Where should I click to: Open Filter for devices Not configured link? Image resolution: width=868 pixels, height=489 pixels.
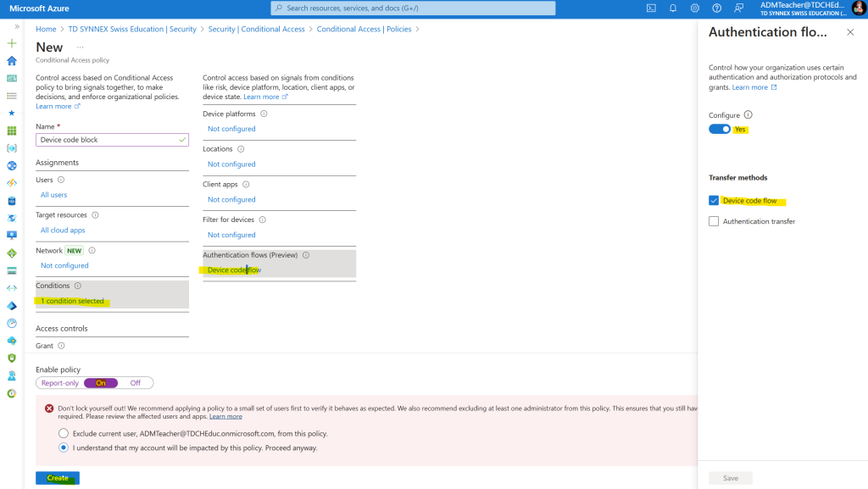231,235
